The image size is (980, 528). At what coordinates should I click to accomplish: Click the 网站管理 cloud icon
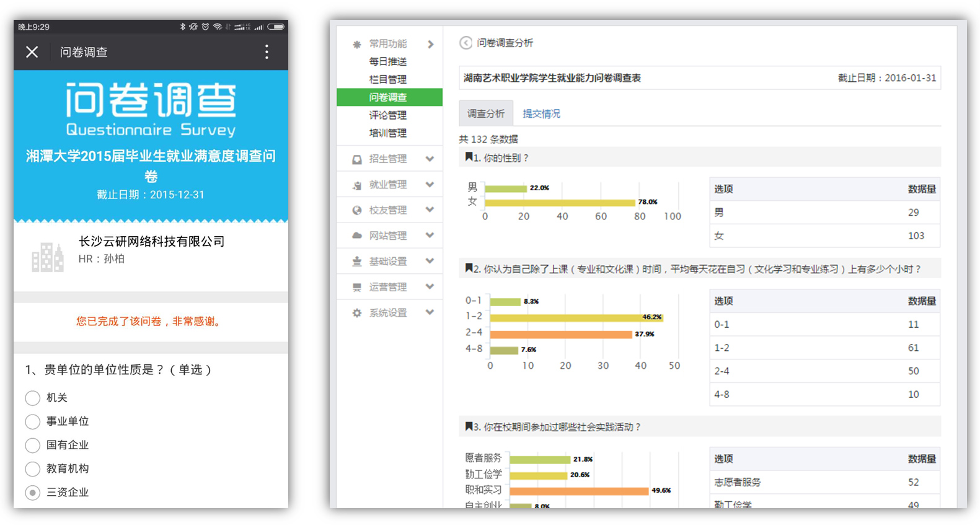[x=357, y=235]
